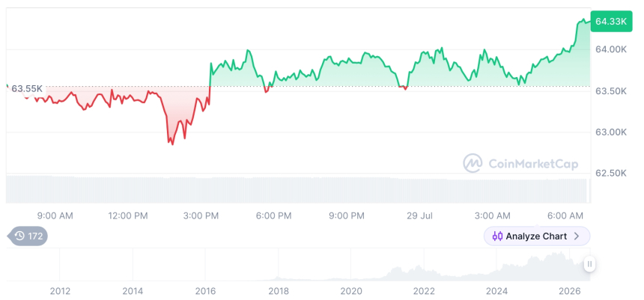Viewport: 644px width, 300px height.
Task: Select the 2022 mark on the overview timeline
Action: 424,291
